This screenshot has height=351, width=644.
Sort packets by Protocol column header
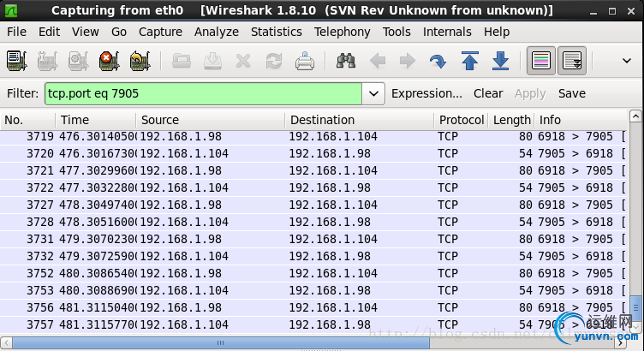point(461,120)
